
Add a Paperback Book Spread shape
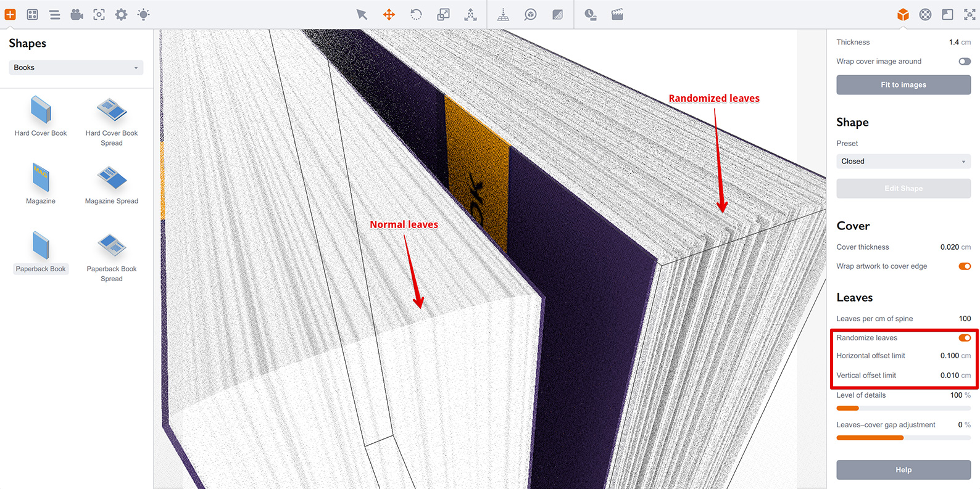[112, 257]
